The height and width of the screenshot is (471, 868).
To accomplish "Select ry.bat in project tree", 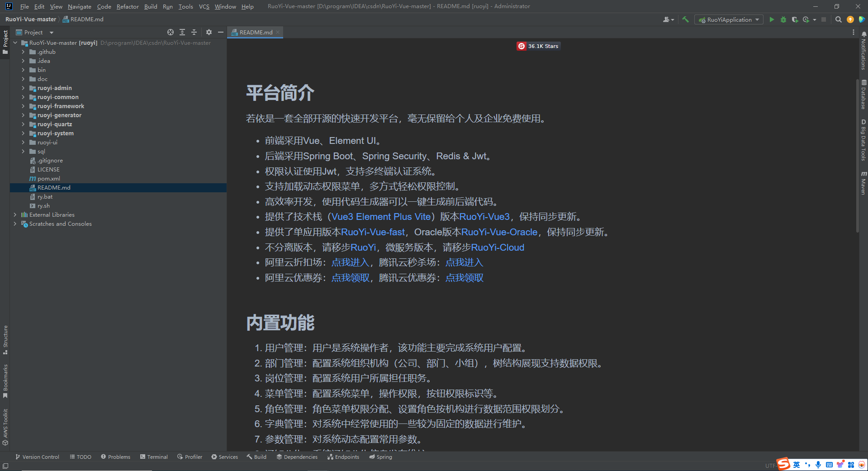I will (x=45, y=196).
